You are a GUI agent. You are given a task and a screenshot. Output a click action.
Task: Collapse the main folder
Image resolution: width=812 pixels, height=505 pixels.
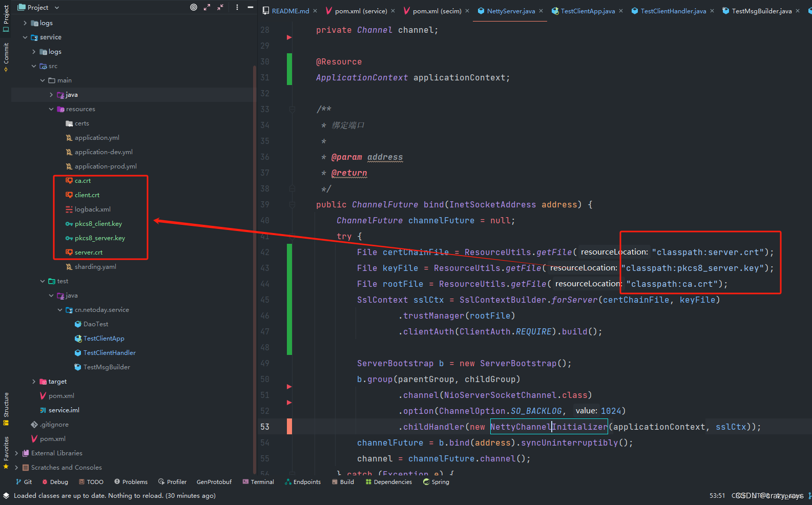43,80
